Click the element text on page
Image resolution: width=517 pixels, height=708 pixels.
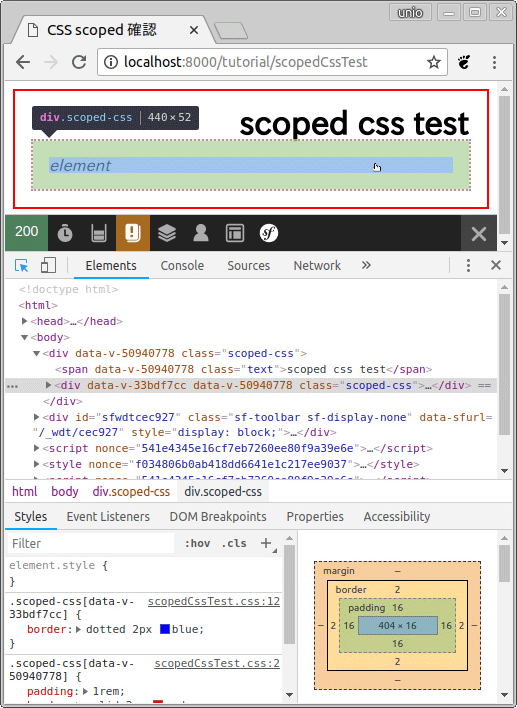click(80, 166)
